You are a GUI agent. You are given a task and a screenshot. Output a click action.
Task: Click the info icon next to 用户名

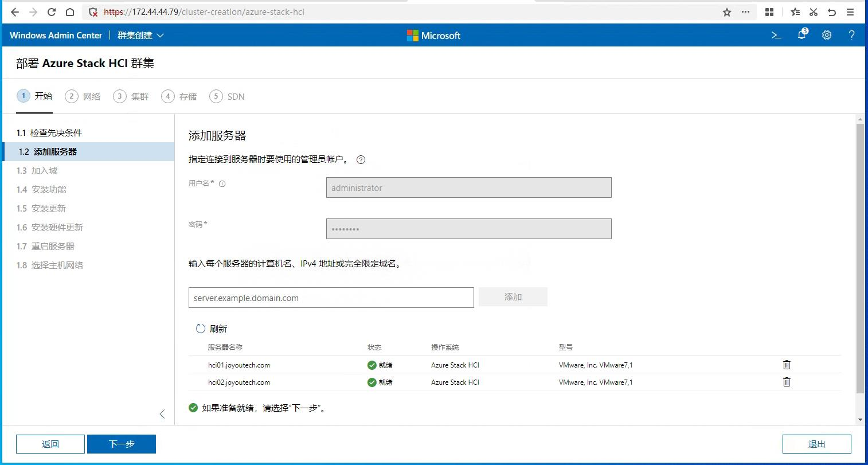[x=222, y=184]
